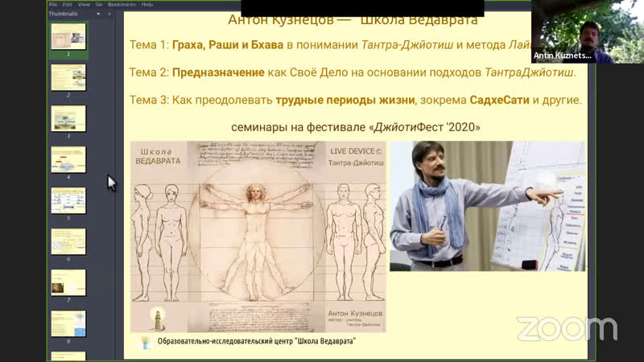The image size is (644, 362).
Task: Select page 1 thumbnail
Action: (x=68, y=36)
